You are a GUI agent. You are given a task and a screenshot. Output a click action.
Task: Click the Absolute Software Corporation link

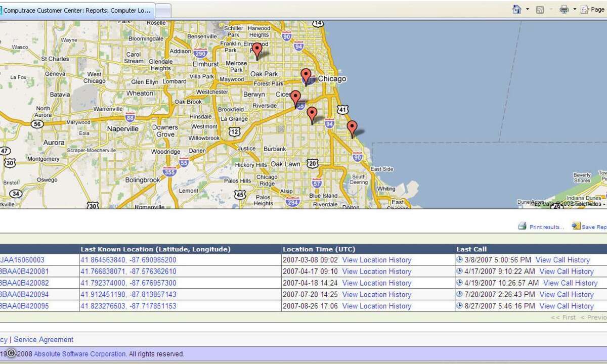(x=80, y=354)
